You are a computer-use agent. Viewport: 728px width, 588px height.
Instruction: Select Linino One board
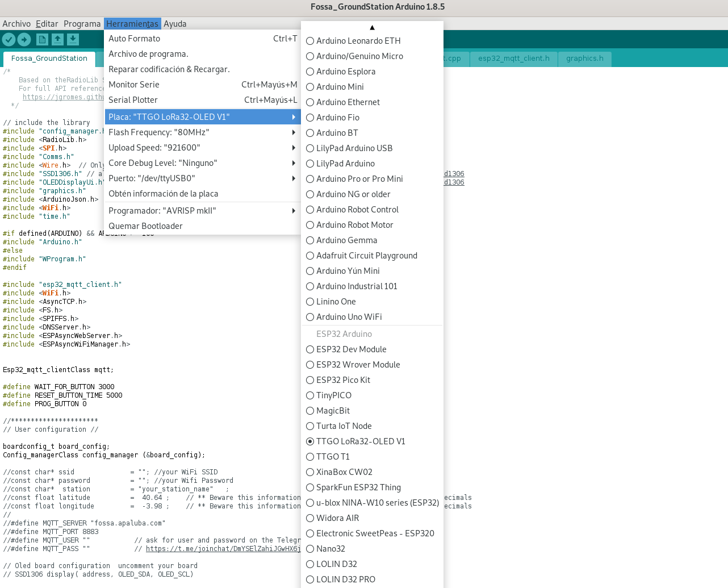click(372, 302)
